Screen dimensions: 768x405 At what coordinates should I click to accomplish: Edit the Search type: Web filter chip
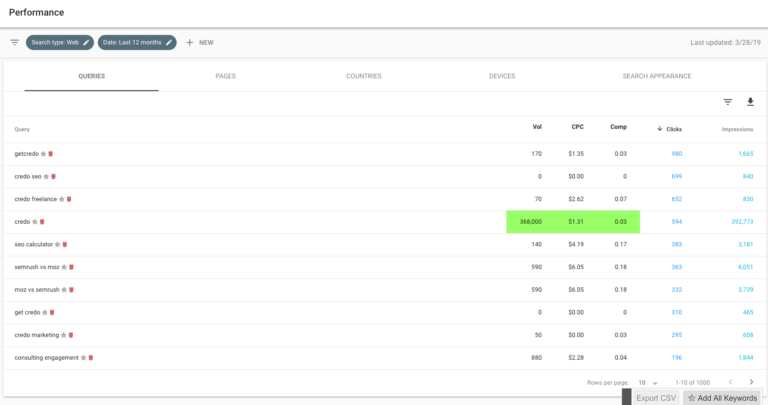tap(60, 43)
